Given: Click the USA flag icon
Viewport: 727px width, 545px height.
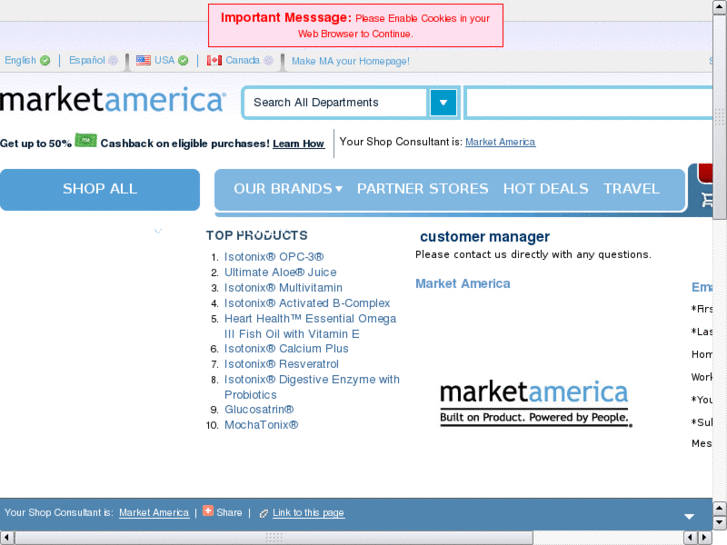Looking at the screenshot, I should click(x=143, y=60).
